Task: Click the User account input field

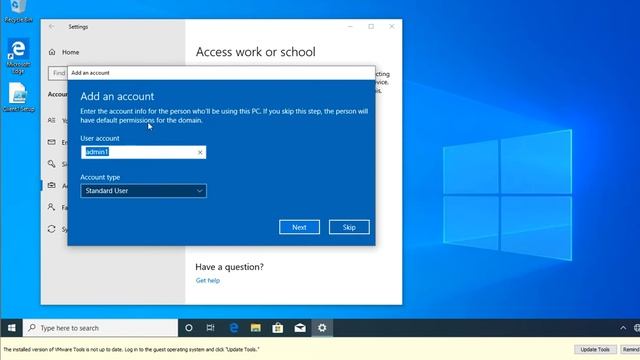Action: click(143, 152)
